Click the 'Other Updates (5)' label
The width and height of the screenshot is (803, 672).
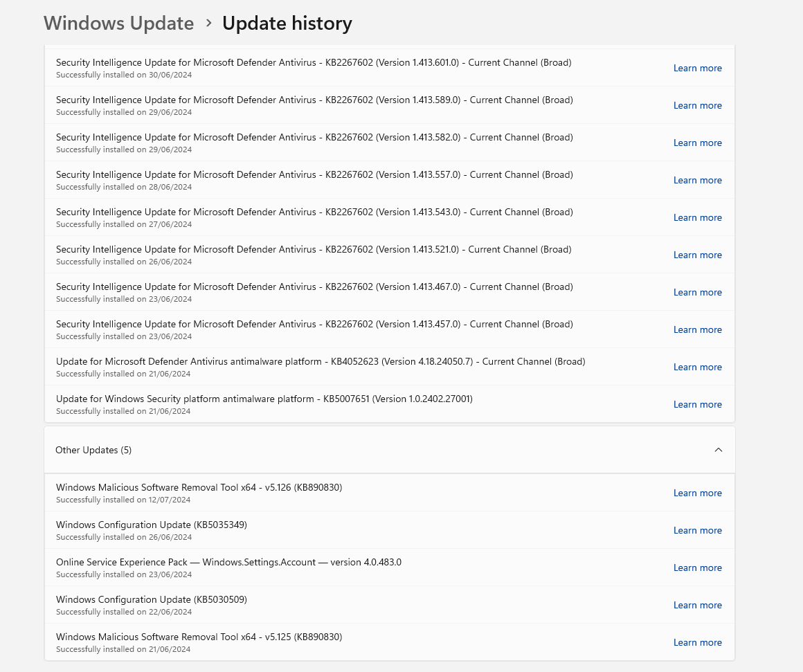tap(93, 450)
